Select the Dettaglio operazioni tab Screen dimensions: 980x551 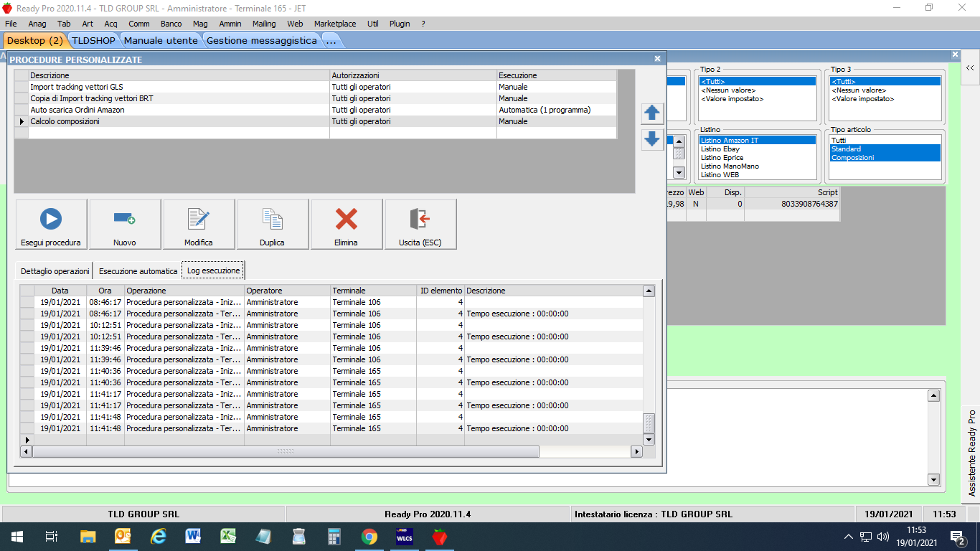pos(55,271)
